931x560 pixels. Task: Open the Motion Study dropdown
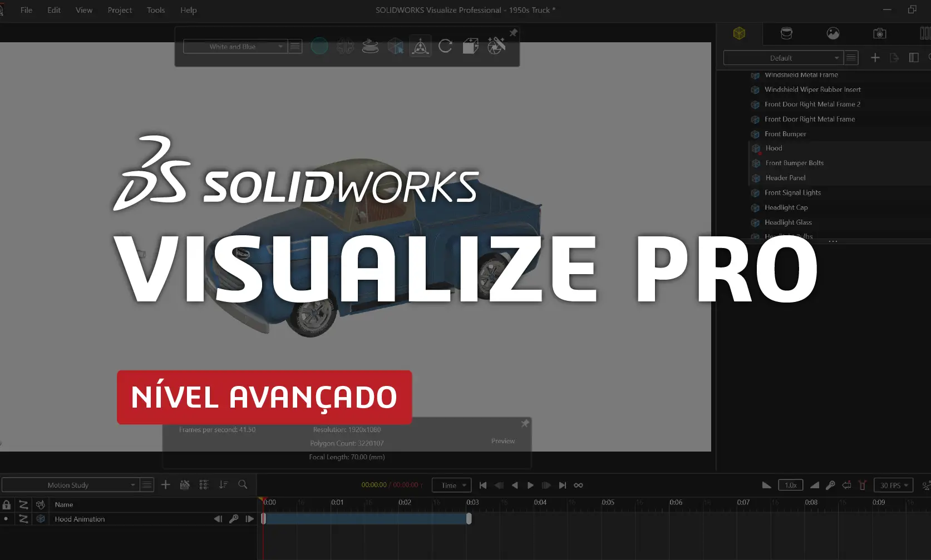pos(71,485)
